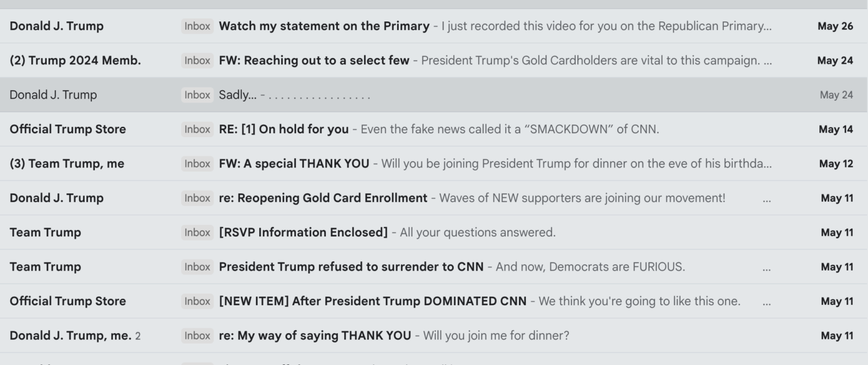Click the Inbox label next to "RE: [1] On hold for you"
The width and height of the screenshot is (868, 365).
pyautogui.click(x=197, y=129)
